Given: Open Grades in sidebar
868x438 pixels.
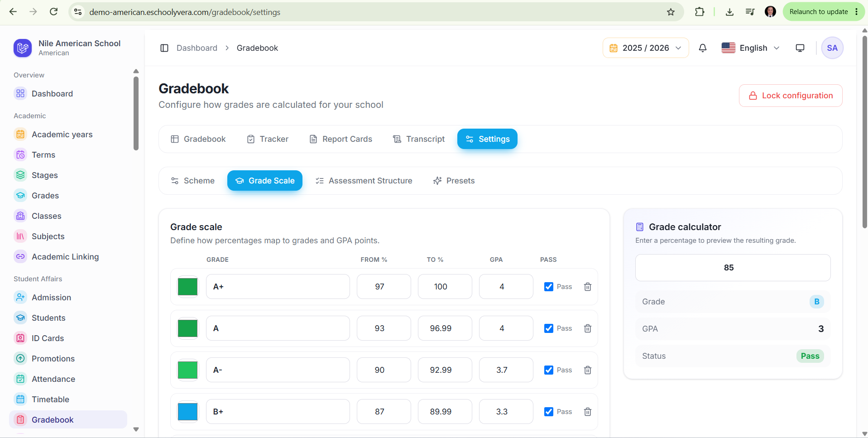Looking at the screenshot, I should tap(68, 196).
